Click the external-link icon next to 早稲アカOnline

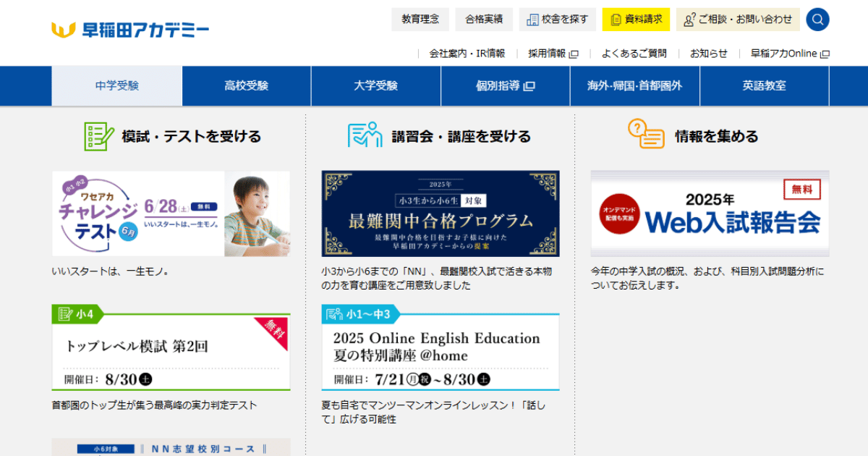tap(825, 54)
